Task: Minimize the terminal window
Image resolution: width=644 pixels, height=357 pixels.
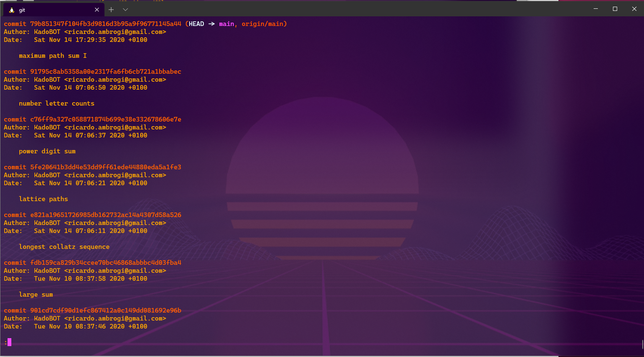Action: (595, 9)
